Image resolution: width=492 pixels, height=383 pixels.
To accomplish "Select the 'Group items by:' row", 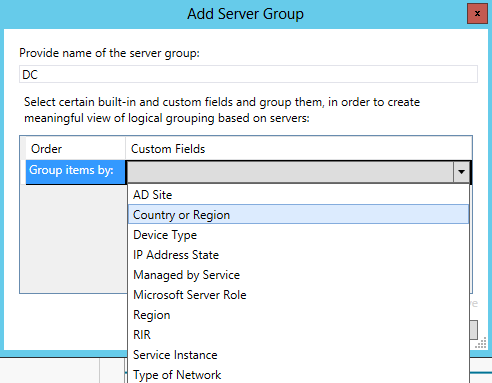I will [x=76, y=172].
